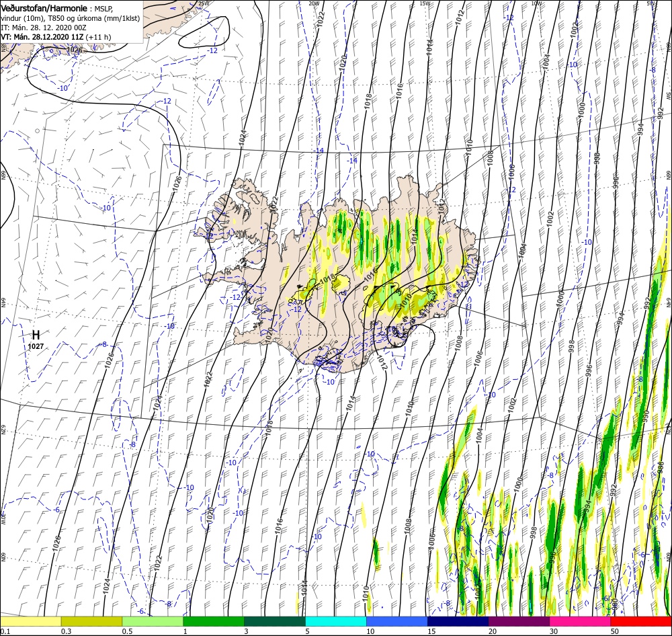Click the '1027' pressure value under H
The width and height of the screenshot is (672, 636).
36,346
